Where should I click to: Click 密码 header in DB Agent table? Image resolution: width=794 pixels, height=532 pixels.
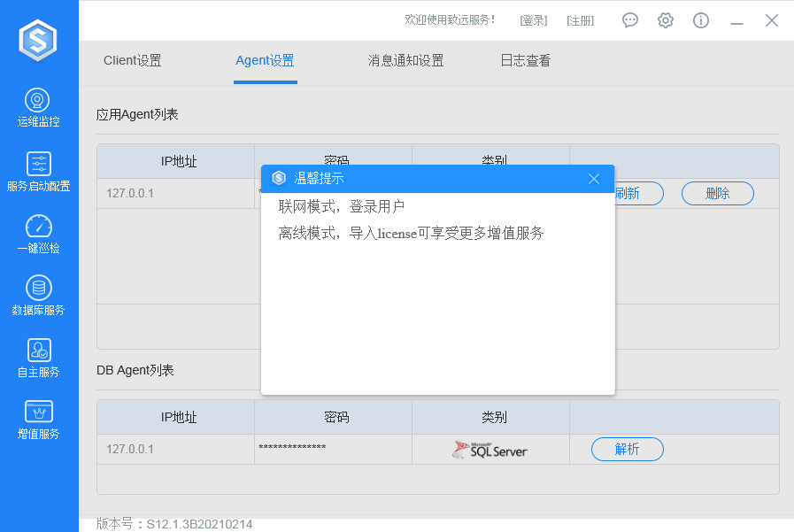click(x=336, y=417)
